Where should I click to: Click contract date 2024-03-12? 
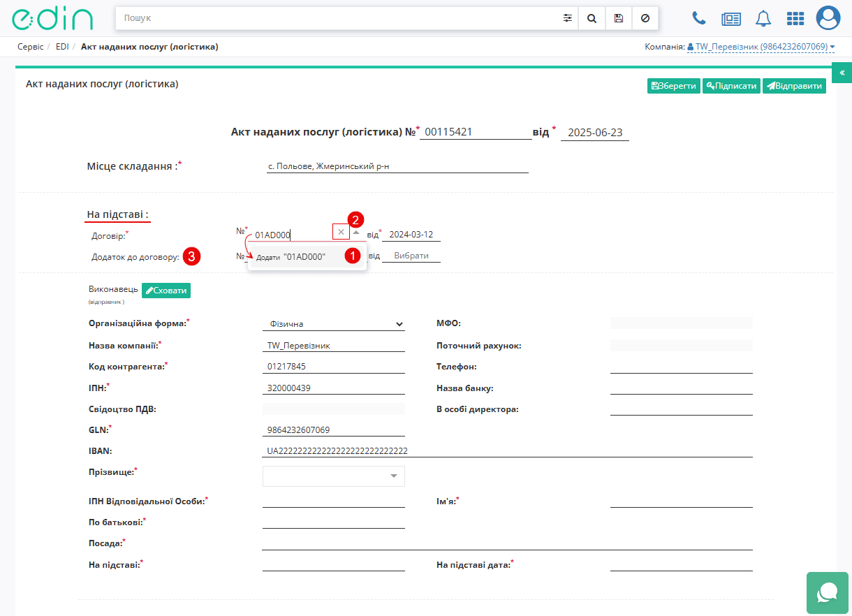(x=411, y=235)
